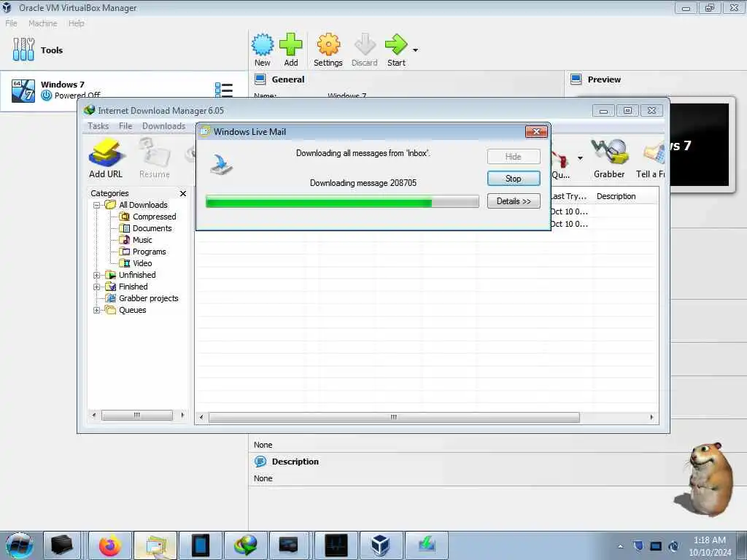Viewport: 747px width, 560px height.
Task: Open the File menu in IDM
Action: coord(125,125)
